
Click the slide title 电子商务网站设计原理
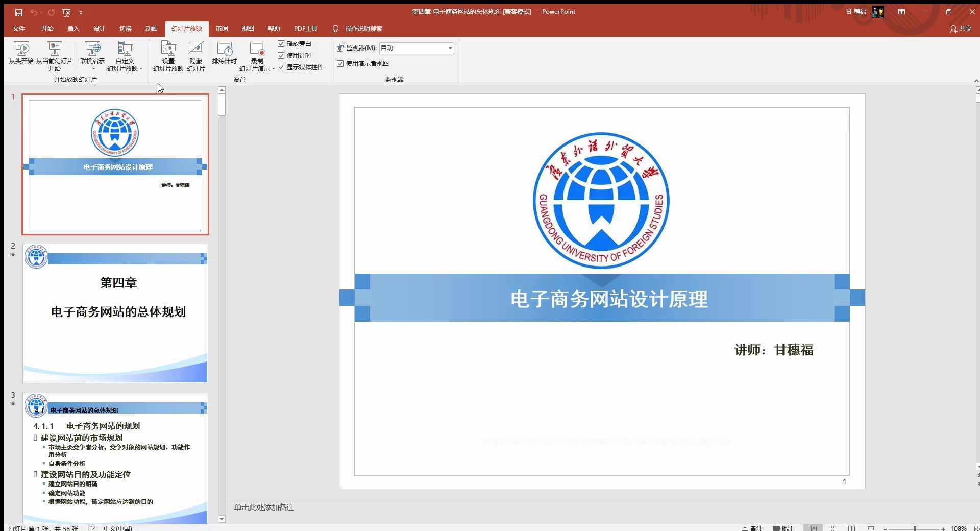609,299
